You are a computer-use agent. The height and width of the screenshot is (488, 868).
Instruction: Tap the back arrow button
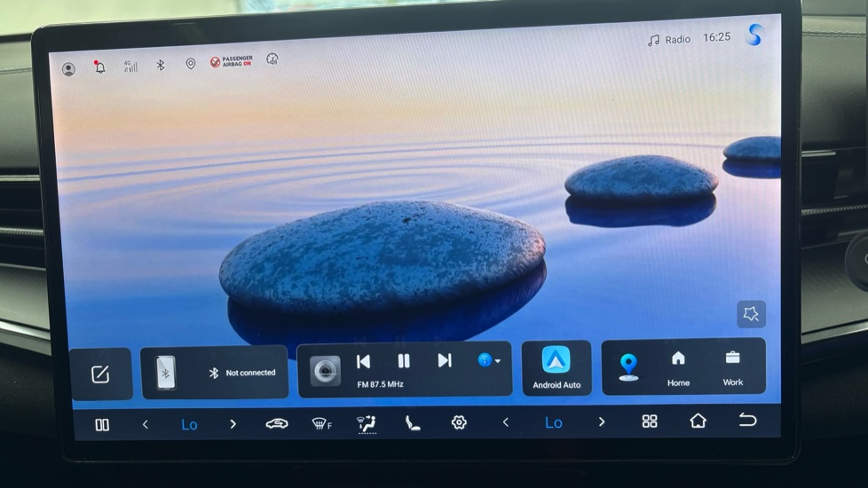point(747,420)
